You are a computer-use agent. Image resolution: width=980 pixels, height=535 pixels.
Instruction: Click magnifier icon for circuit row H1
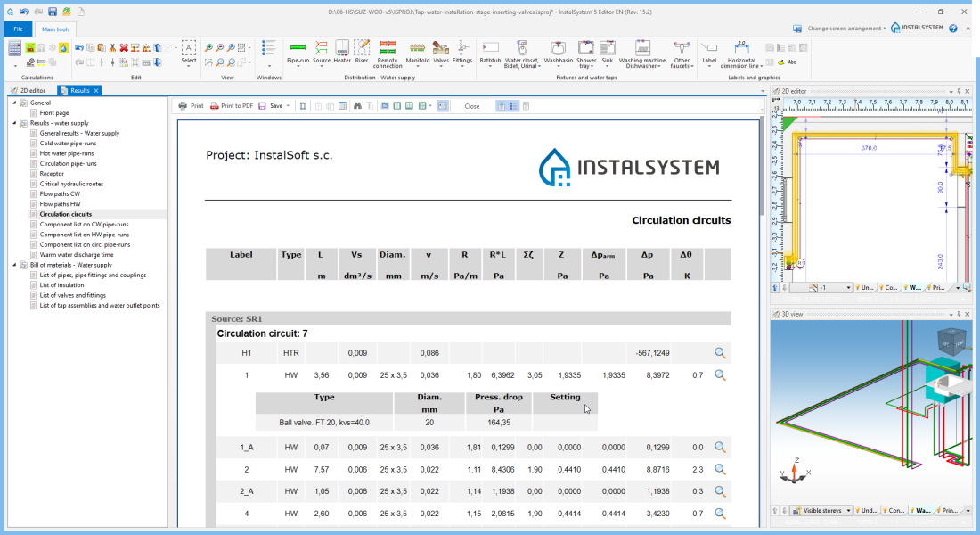tap(721, 353)
